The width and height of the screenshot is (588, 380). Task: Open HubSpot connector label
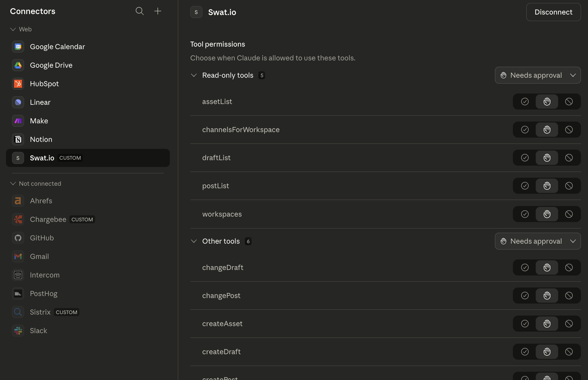(44, 84)
